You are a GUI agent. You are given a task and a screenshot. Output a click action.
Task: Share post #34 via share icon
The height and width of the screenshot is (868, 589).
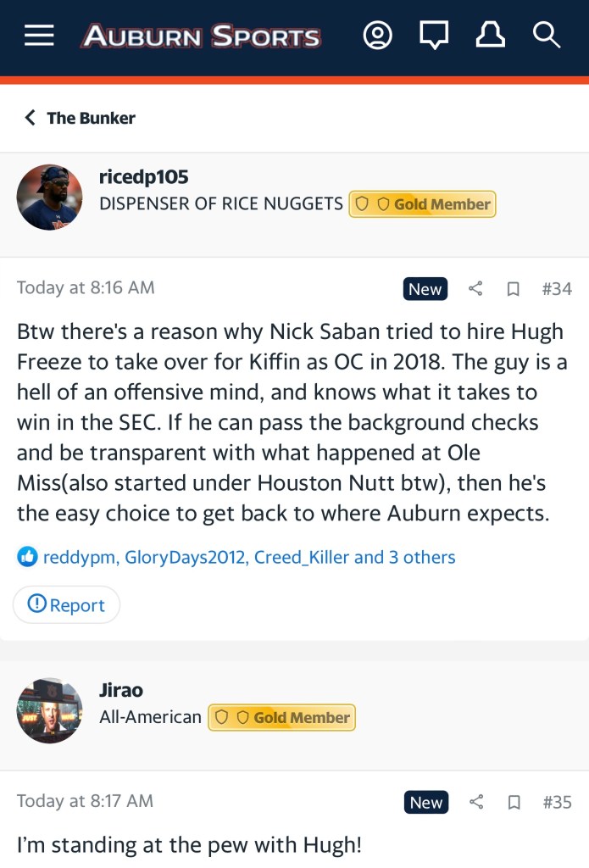pyautogui.click(x=475, y=289)
